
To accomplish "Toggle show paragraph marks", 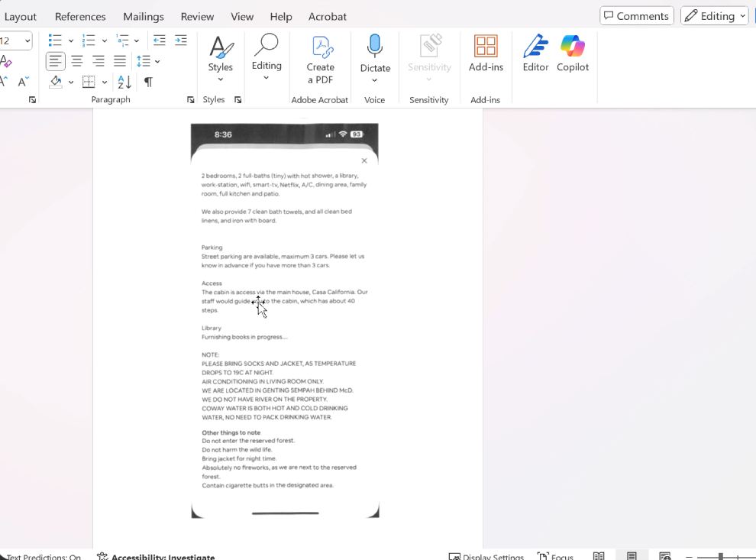I will (148, 82).
